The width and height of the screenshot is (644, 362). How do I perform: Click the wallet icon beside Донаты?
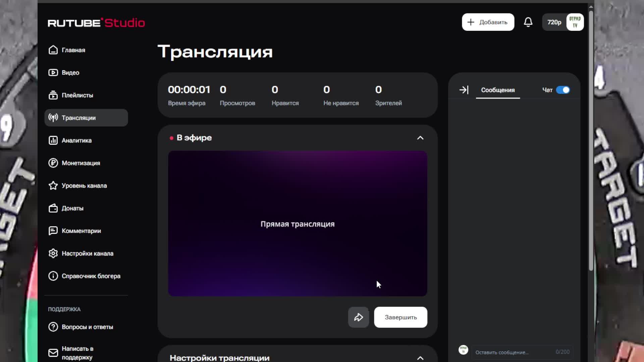tap(53, 208)
